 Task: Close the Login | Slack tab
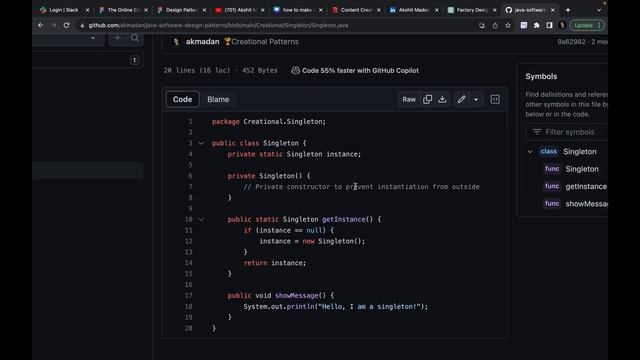click(87, 10)
